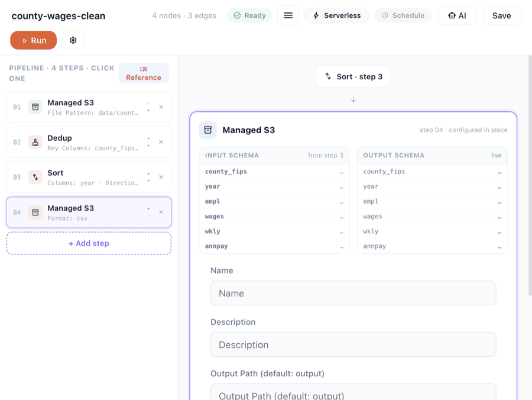Move the Dedup step down

coord(148,146)
